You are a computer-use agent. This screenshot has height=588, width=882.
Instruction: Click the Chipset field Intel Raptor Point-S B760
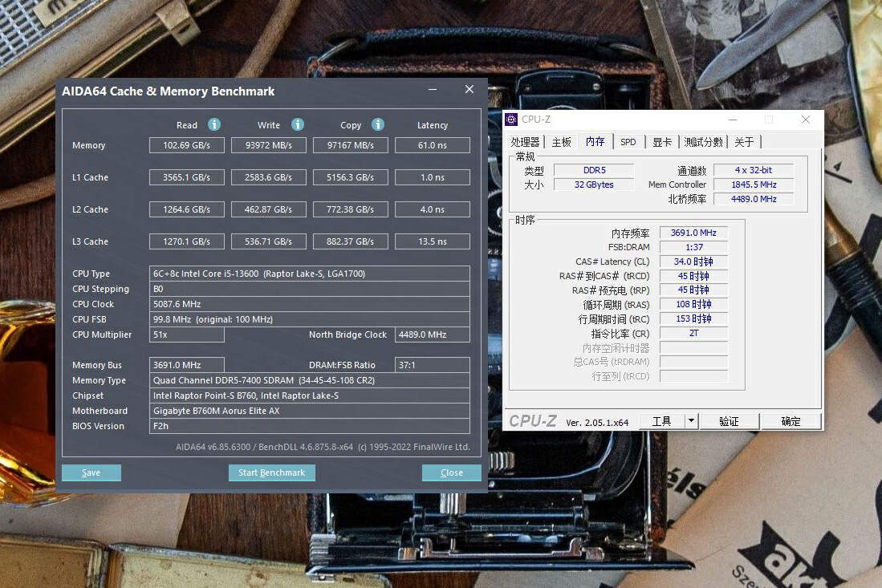pyautogui.click(x=309, y=395)
